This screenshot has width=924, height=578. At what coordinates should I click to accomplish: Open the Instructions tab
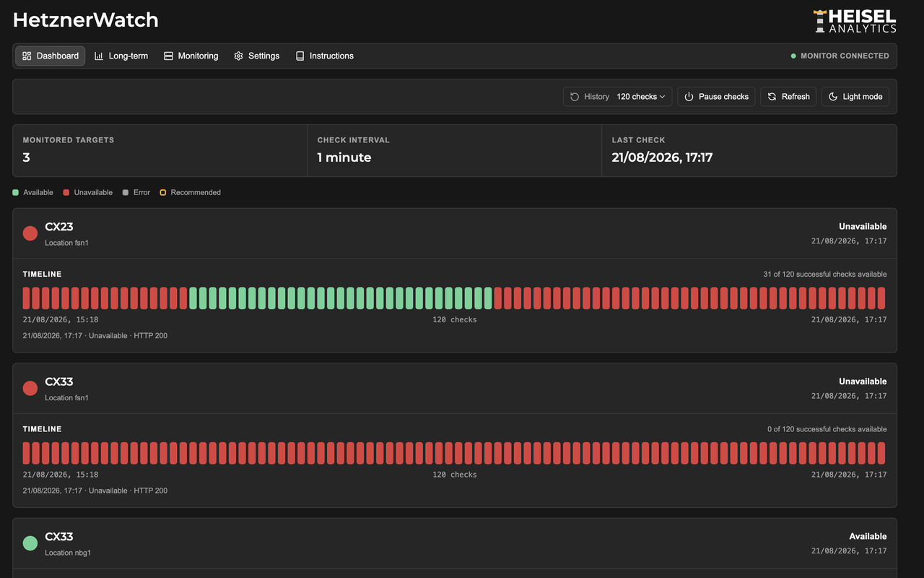coord(324,56)
